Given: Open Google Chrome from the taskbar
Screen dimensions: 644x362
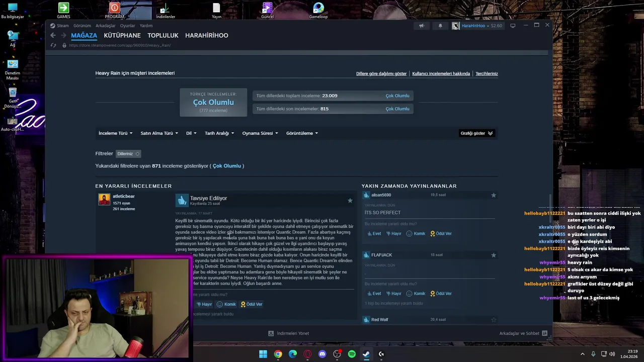Looking at the screenshot, I should click(278, 354).
